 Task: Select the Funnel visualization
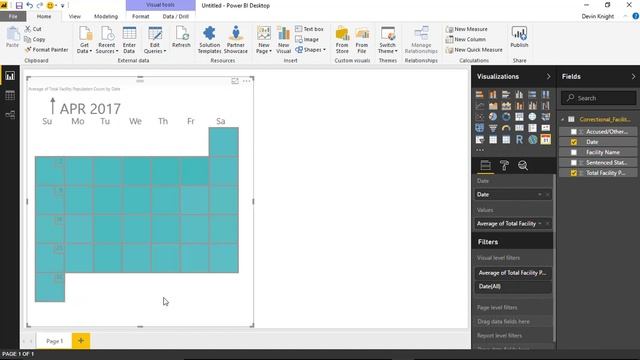[x=493, y=128]
